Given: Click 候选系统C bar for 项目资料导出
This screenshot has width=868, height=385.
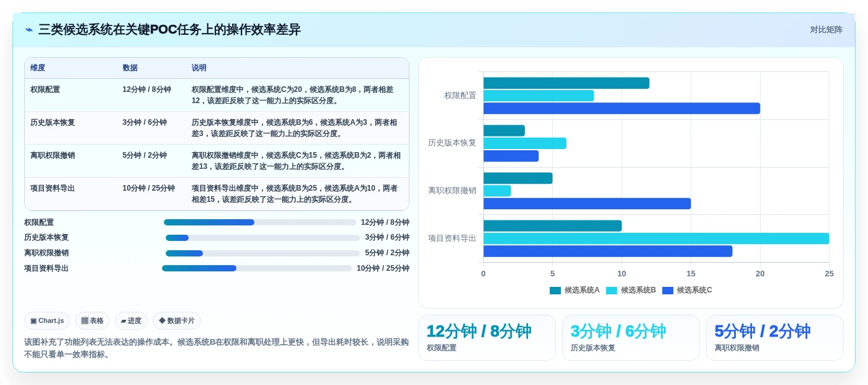Looking at the screenshot, I should pyautogui.click(x=608, y=251).
